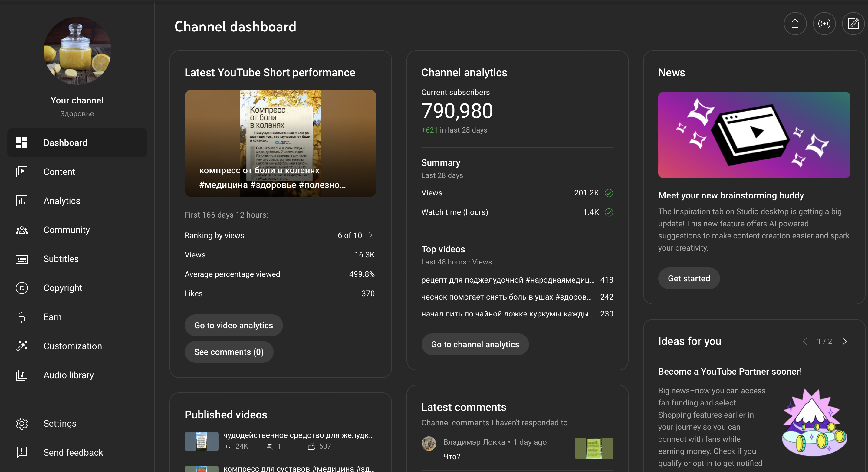This screenshot has height=472, width=868.
Task: Open the Audio library menu item
Action: click(77, 375)
